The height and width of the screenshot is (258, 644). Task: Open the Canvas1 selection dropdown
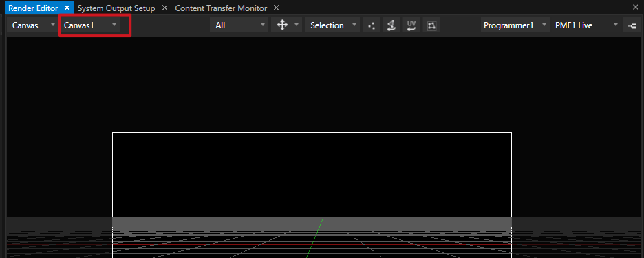tap(90, 25)
